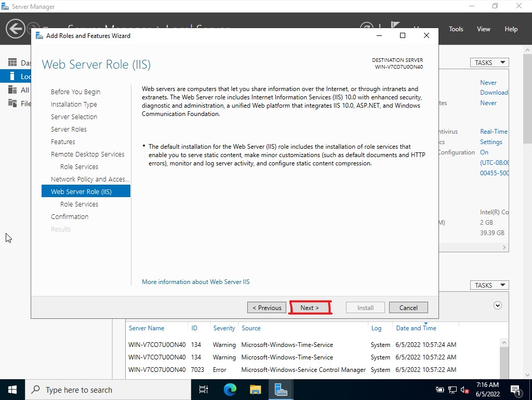Sort events by Severity column

[224, 328]
